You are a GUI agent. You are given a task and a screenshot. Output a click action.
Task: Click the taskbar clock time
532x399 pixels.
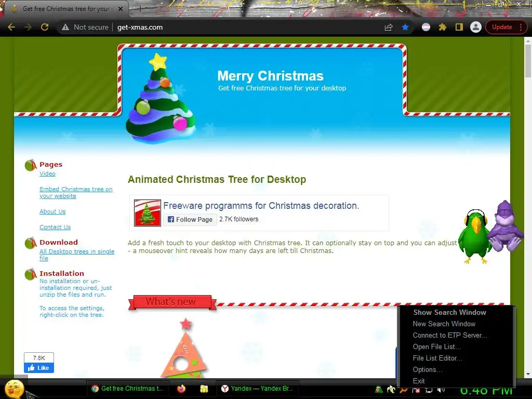[x=486, y=391]
